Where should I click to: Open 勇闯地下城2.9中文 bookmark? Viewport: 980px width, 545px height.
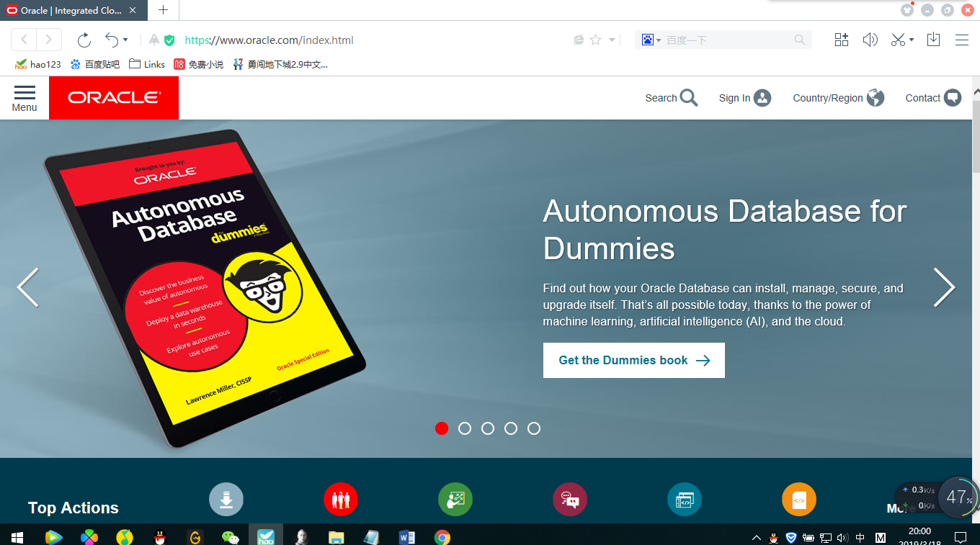pos(280,64)
